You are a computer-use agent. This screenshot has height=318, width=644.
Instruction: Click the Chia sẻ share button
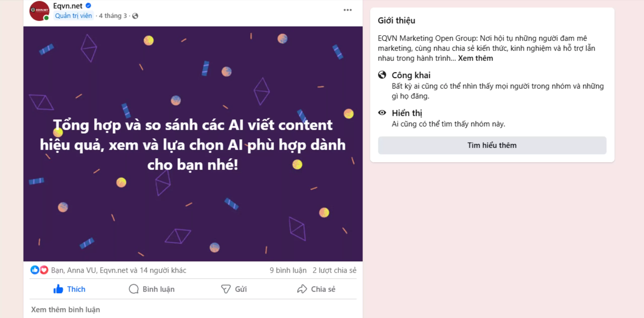click(x=316, y=289)
